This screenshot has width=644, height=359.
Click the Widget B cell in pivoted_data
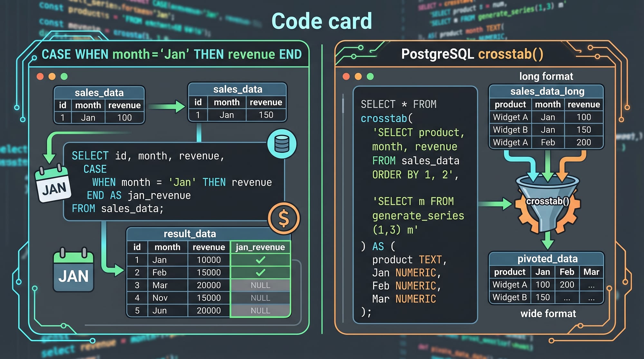coord(509,297)
